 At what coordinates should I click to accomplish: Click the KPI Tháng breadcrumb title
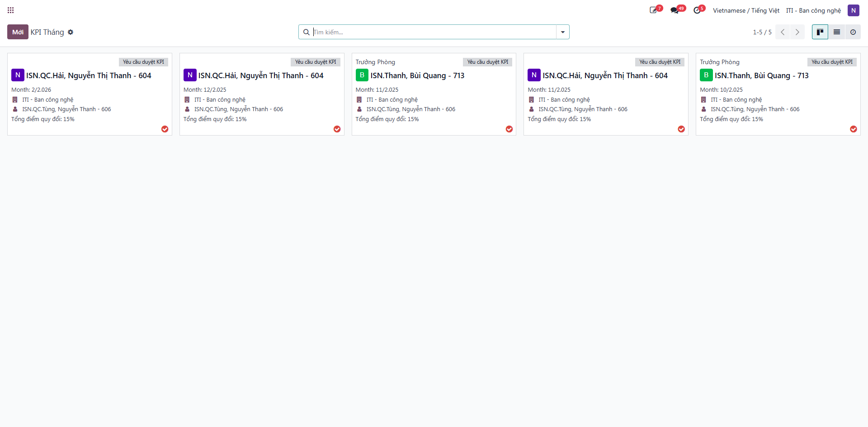pyautogui.click(x=47, y=32)
